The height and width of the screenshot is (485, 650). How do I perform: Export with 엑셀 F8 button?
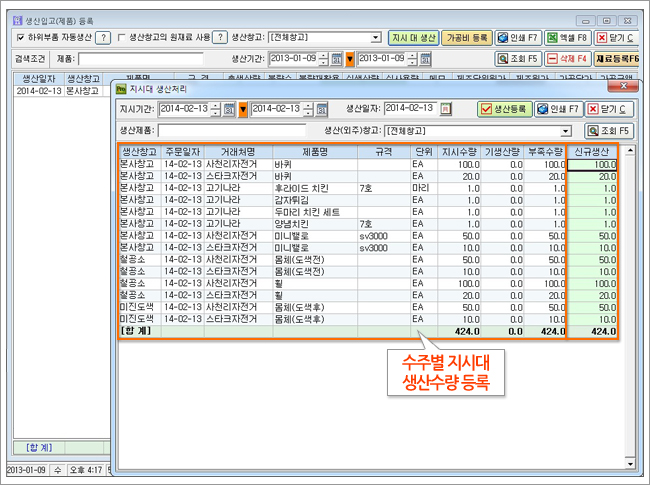tap(567, 38)
